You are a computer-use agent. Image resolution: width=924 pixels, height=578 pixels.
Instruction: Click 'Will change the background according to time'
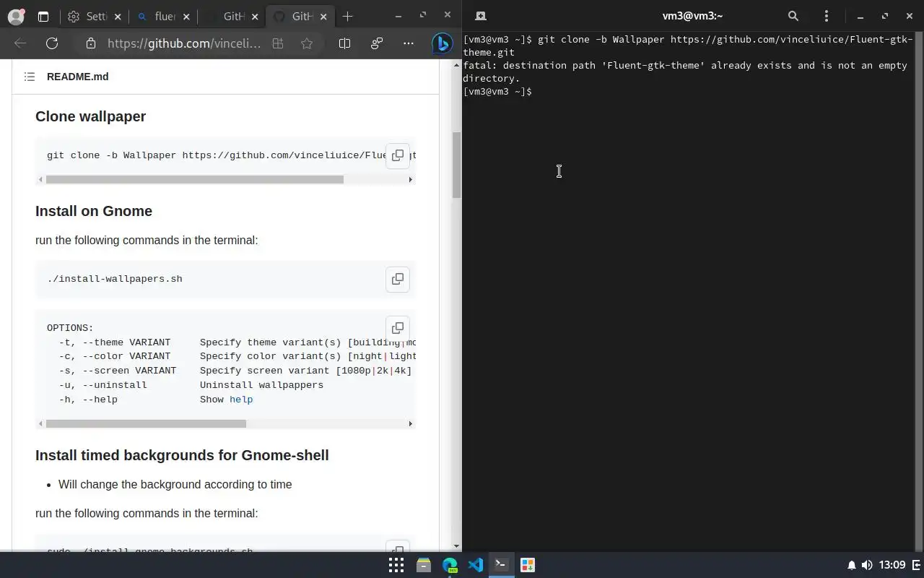175,484
